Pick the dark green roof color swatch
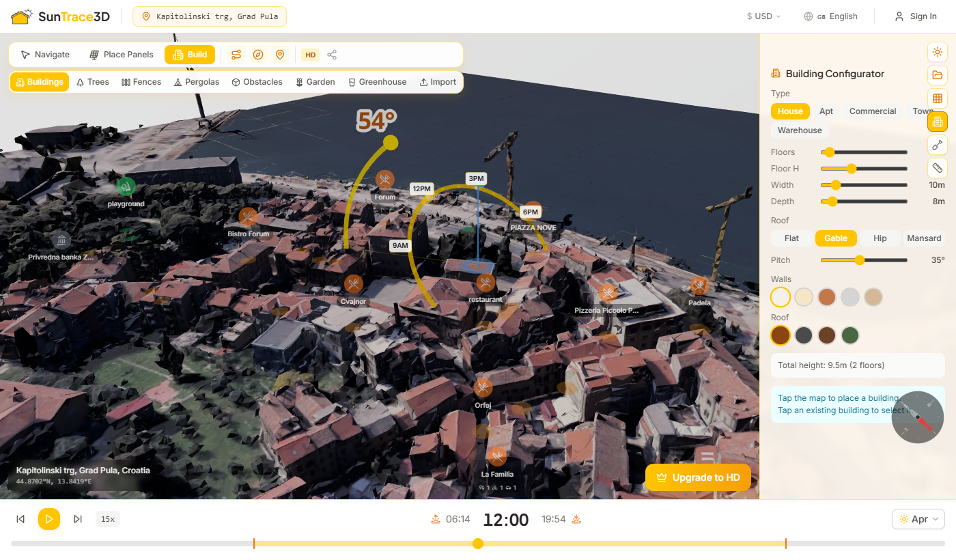The image size is (956, 560). pos(850,335)
